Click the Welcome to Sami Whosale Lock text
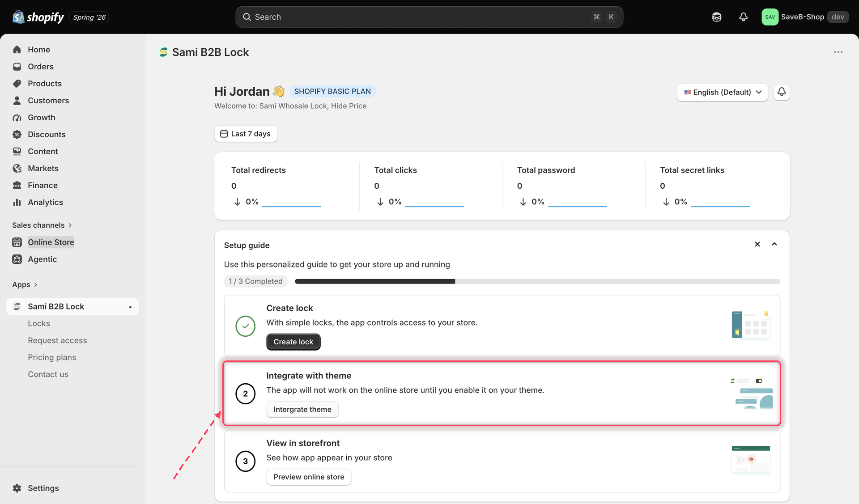This screenshot has height=504, width=859. click(290, 106)
